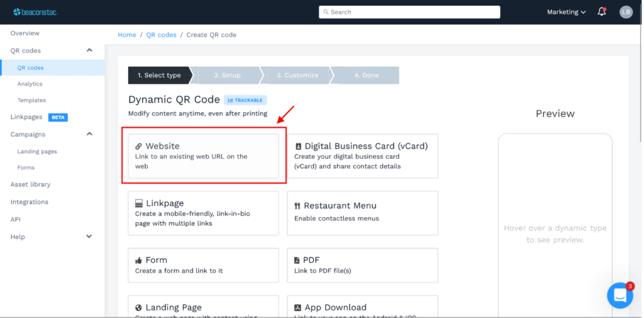Click the PDF file icon
Screen dimensions: 644x318
pyautogui.click(x=297, y=261)
